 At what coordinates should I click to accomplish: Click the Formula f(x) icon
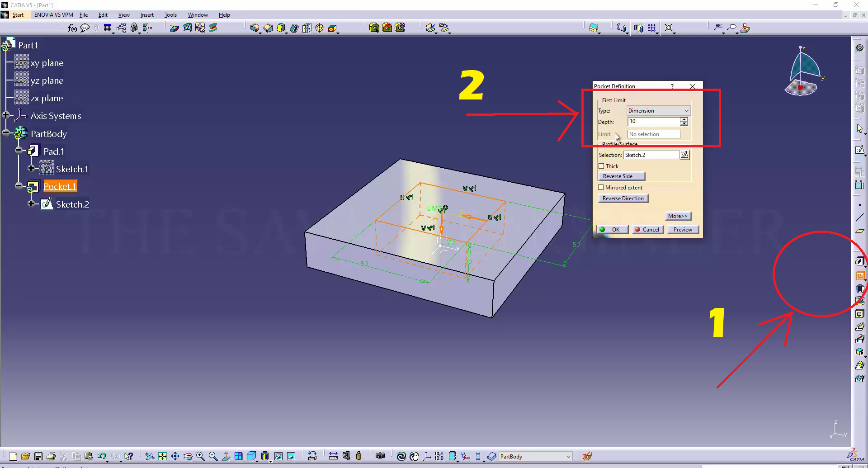click(72, 28)
